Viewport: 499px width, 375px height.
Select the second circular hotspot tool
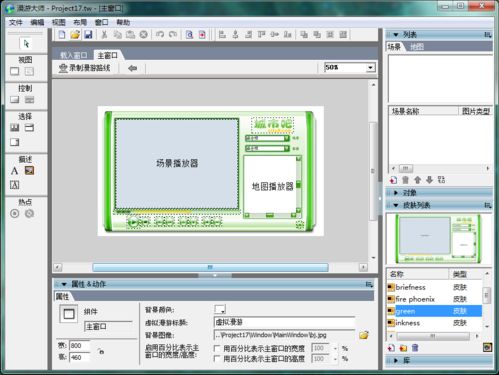click(29, 213)
